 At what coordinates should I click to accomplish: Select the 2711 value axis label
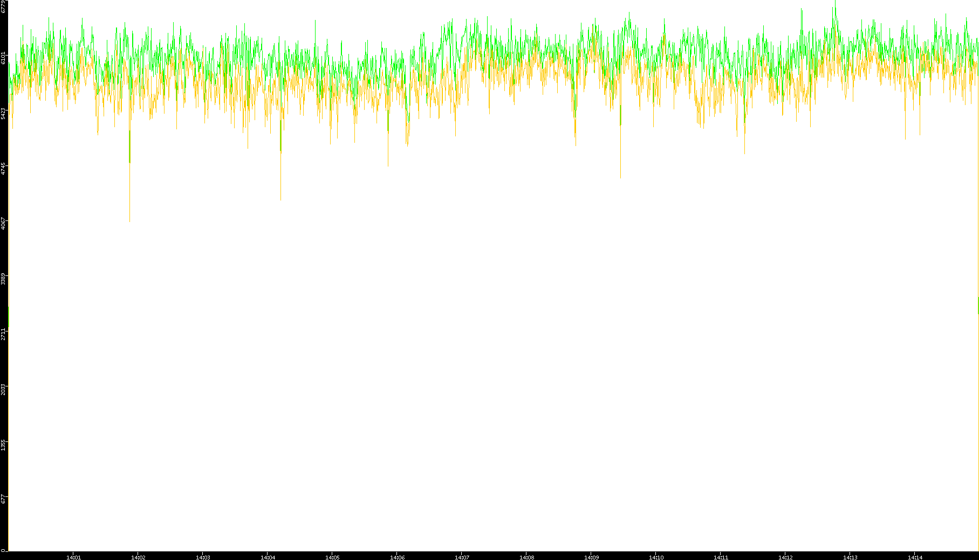tap(3, 334)
